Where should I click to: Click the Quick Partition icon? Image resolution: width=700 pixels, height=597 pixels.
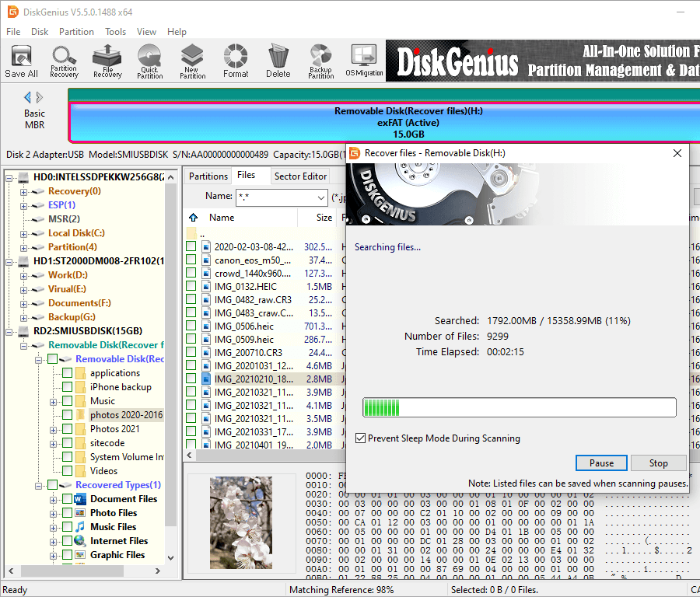[149, 61]
